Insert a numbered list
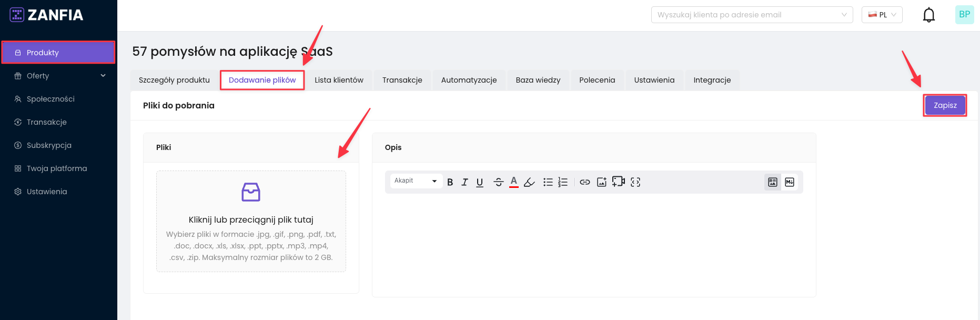980x320 pixels. tap(563, 182)
